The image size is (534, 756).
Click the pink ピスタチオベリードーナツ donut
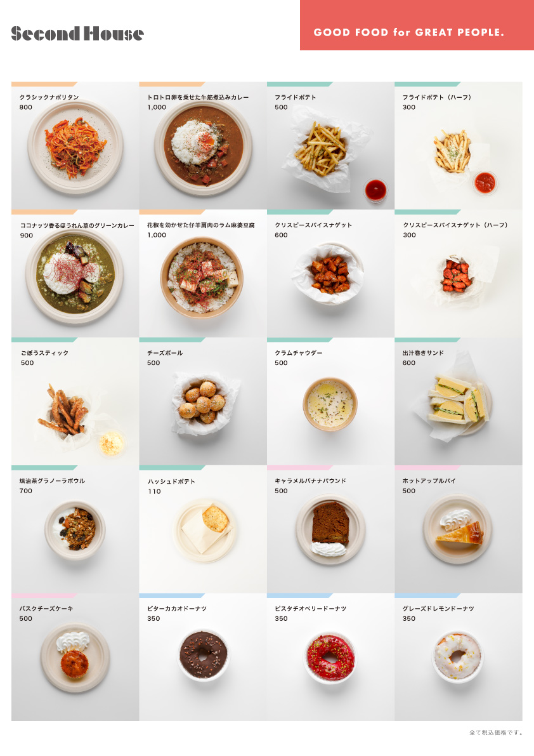(331, 657)
